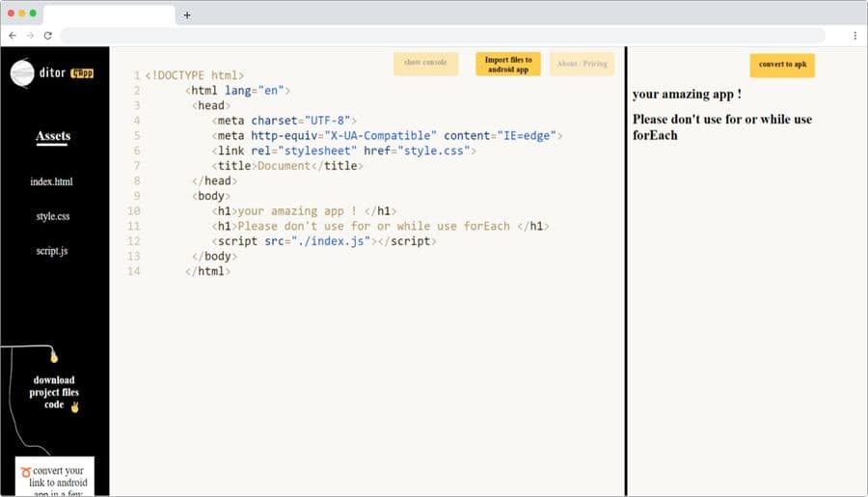Click download project files code
Viewport: 868px width, 497px height.
54,392
